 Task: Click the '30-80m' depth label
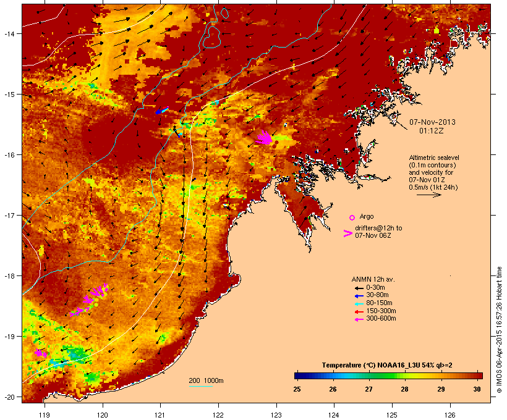[377, 295]
